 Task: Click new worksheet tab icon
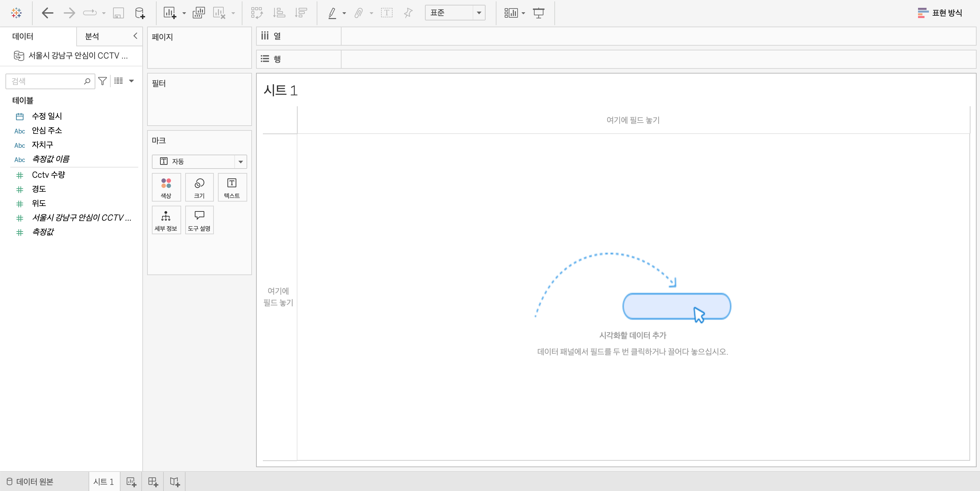131,481
